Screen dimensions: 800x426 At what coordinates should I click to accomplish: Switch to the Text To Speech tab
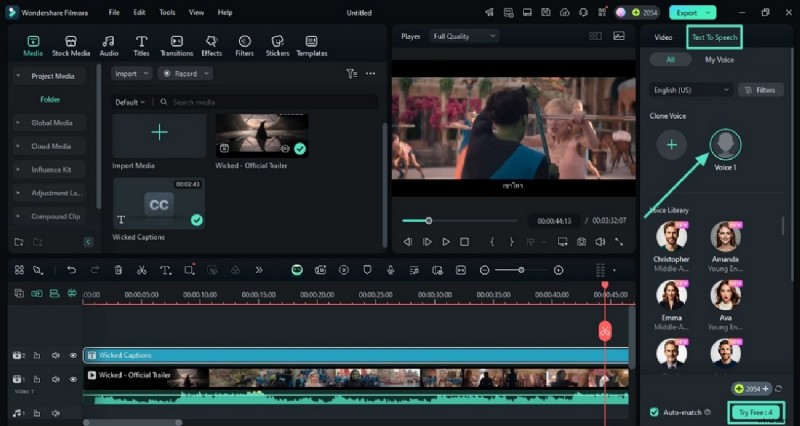tap(714, 37)
